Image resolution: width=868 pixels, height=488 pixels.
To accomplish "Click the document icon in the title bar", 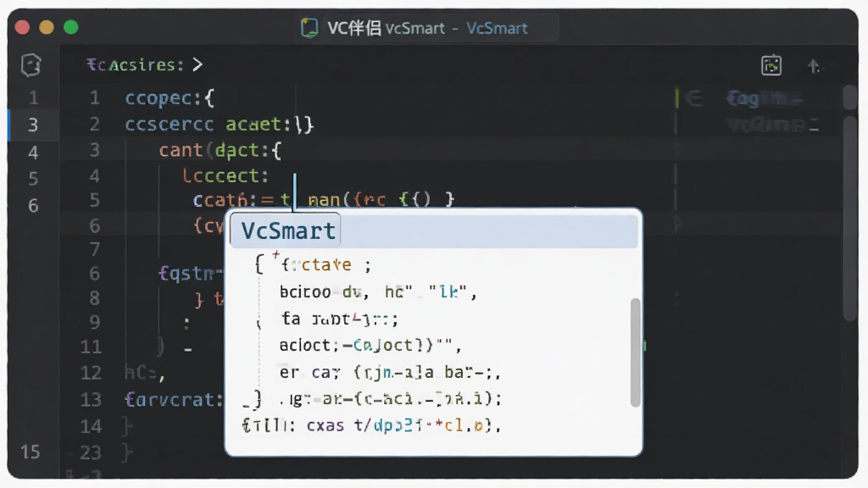I will tap(309, 28).
